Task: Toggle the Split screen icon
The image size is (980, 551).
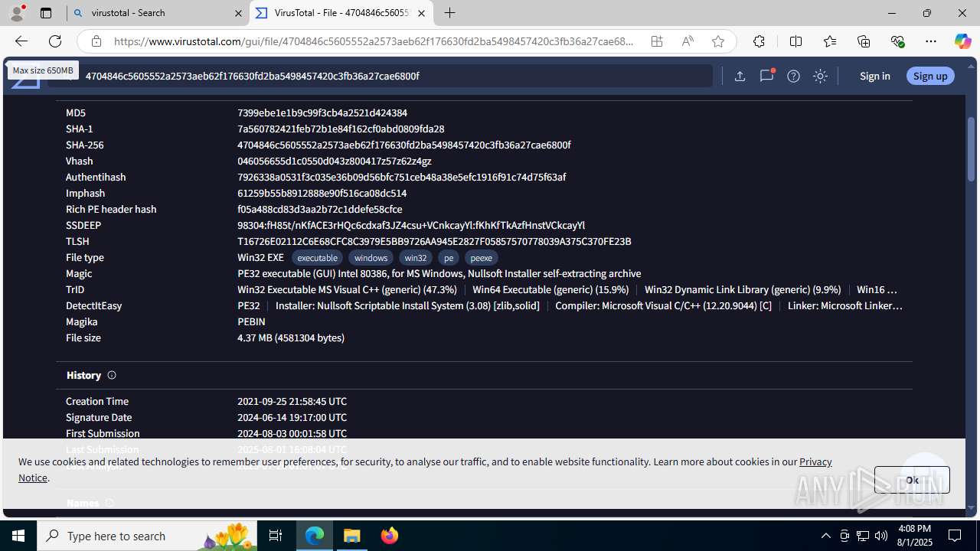Action: 795,41
